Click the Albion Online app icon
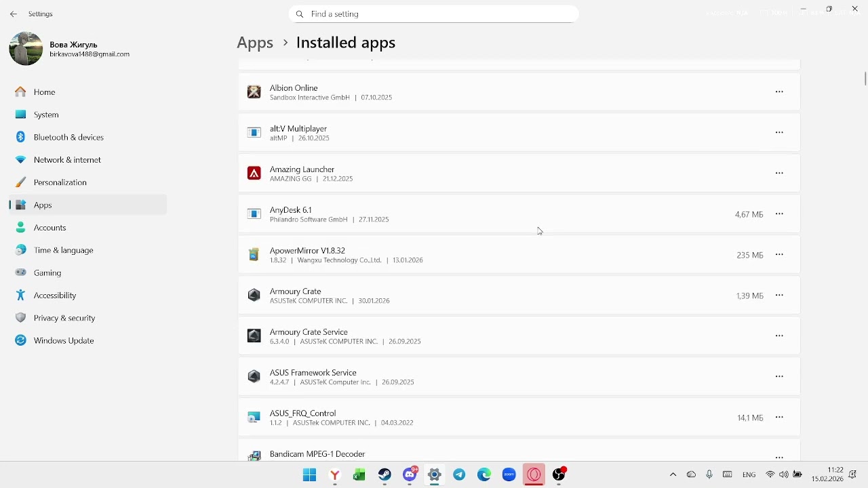This screenshot has height=488, width=868. [254, 92]
